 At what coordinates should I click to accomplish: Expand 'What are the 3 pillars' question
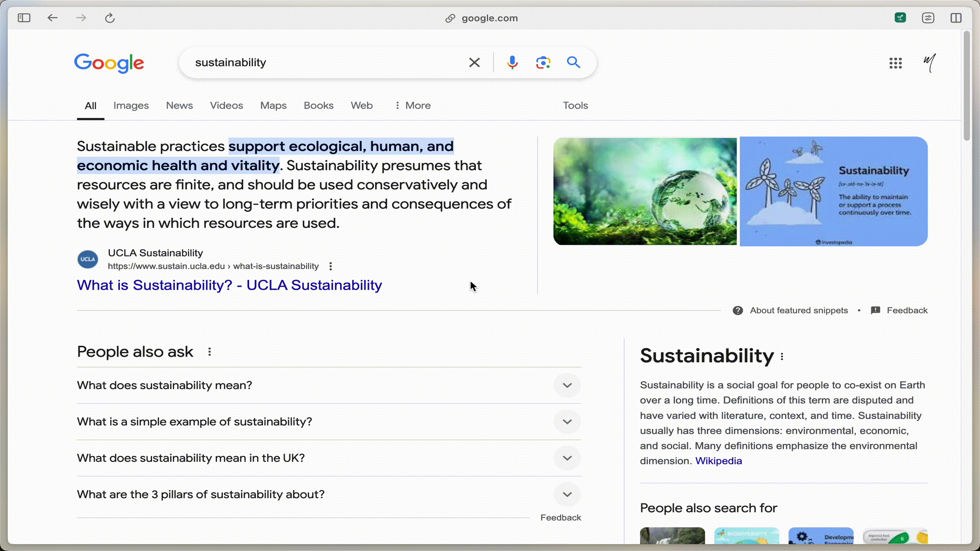point(567,494)
